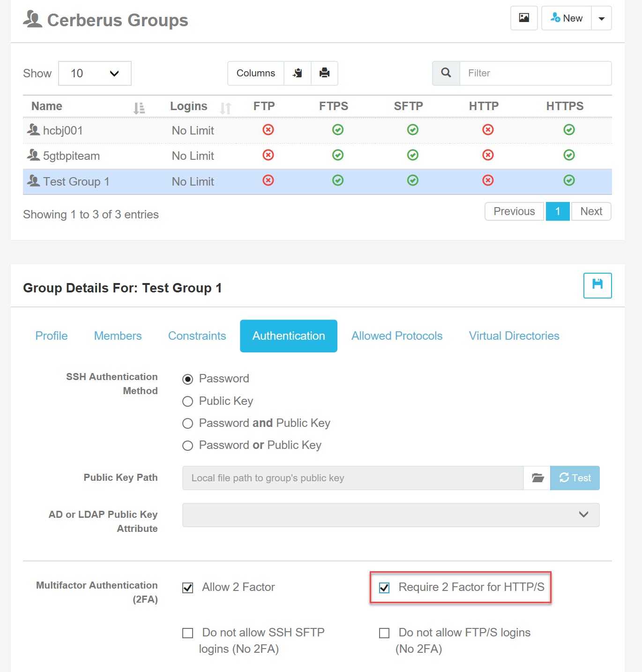
Task: Switch to the Virtual Directories tab
Action: click(514, 336)
